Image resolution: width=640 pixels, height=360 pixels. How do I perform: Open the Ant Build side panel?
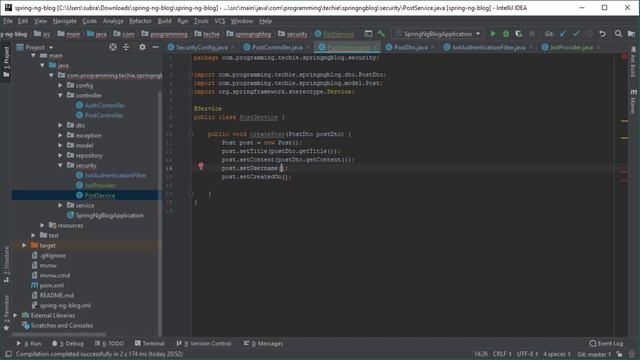pos(633,61)
